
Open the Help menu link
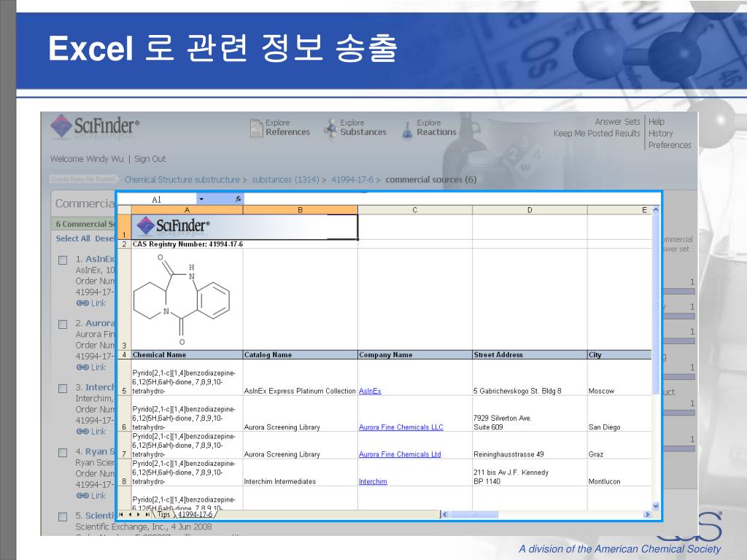[657, 122]
